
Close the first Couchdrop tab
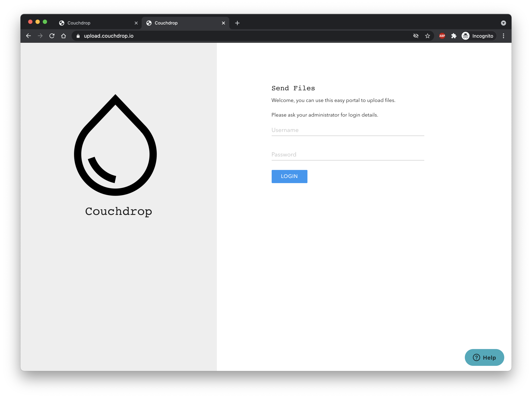136,23
